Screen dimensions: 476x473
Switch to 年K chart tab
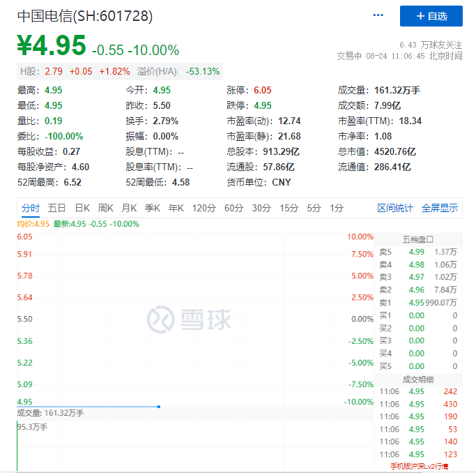[176, 208]
